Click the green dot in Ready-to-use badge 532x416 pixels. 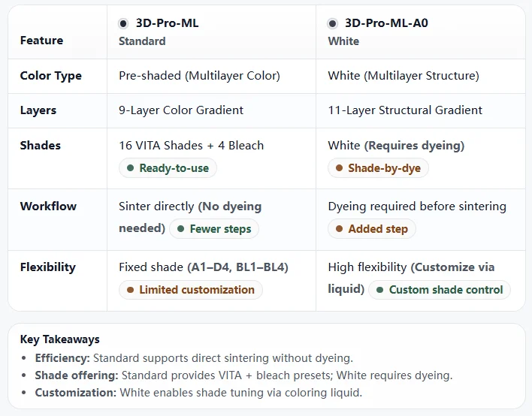click(x=131, y=168)
